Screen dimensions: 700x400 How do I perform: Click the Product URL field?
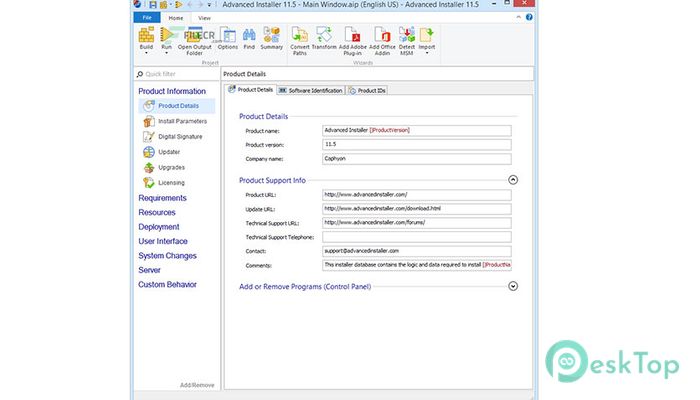[417, 195]
